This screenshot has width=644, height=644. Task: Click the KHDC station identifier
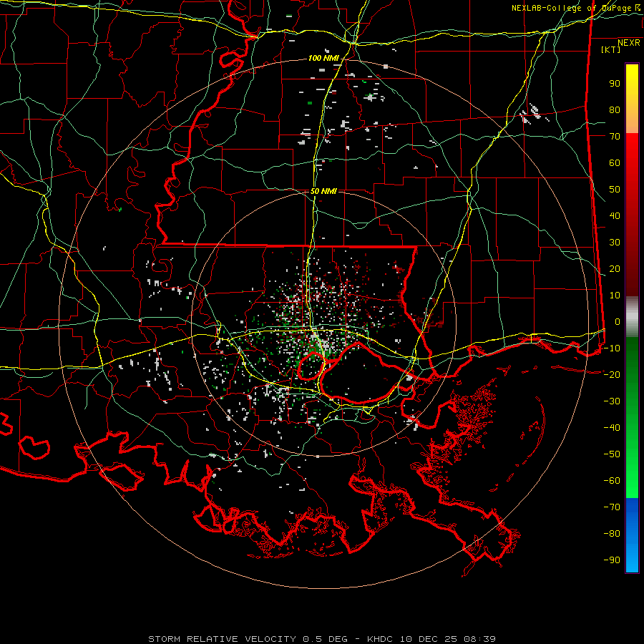(x=379, y=639)
